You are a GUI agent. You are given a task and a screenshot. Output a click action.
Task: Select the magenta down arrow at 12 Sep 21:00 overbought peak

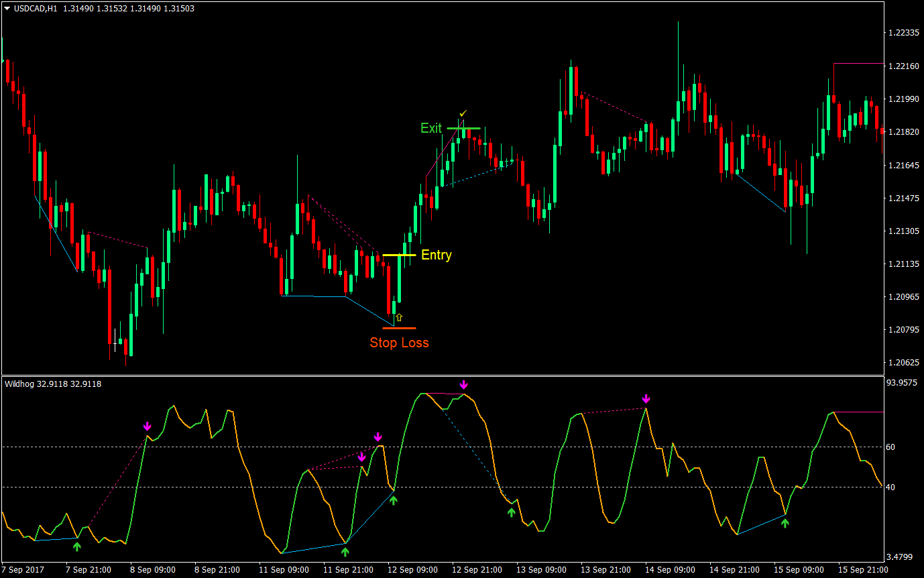(464, 384)
